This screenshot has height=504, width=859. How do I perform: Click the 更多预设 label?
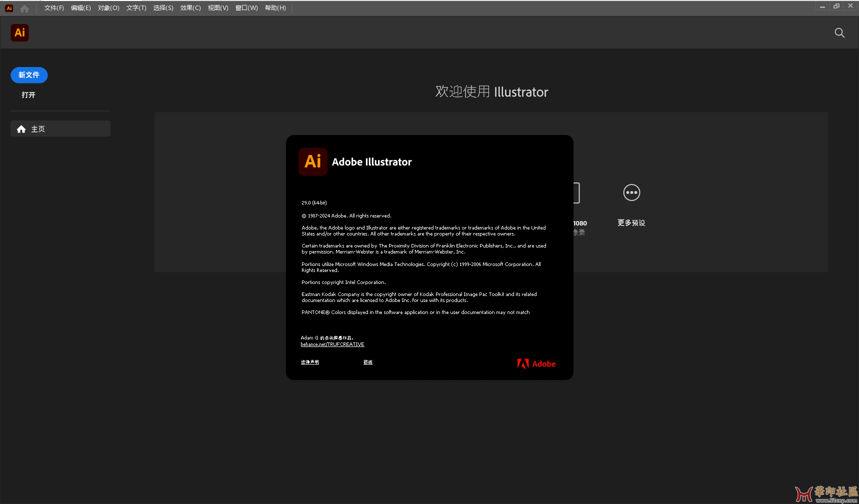point(631,223)
